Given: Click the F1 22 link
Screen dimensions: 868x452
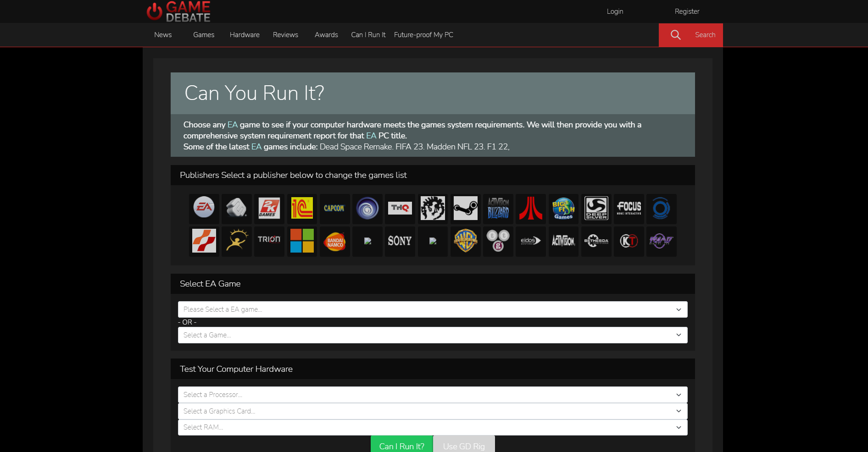Looking at the screenshot, I should [x=497, y=147].
